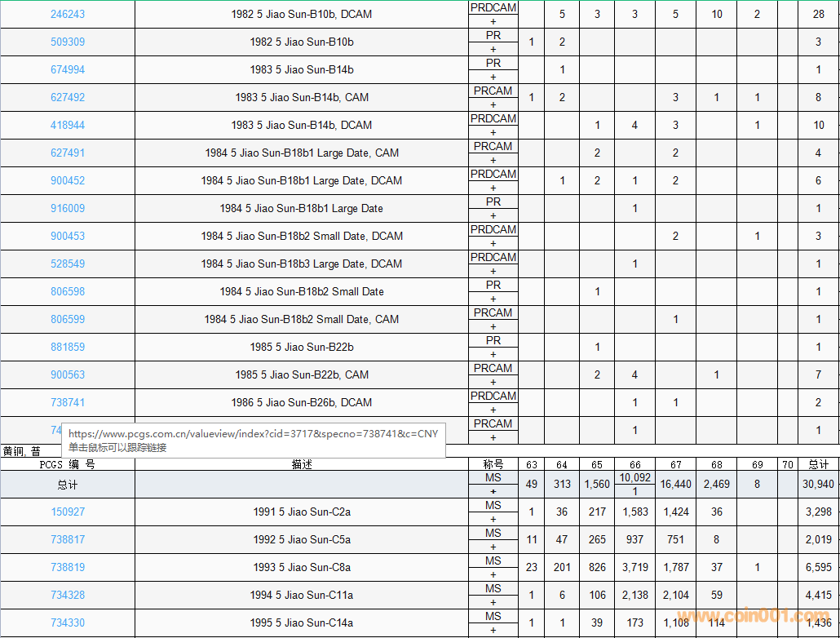This screenshot has width=840, height=638.
Task: Select the '1982 5 Jiao Sun-B10b, DCAM' description cell
Action: [x=302, y=14]
